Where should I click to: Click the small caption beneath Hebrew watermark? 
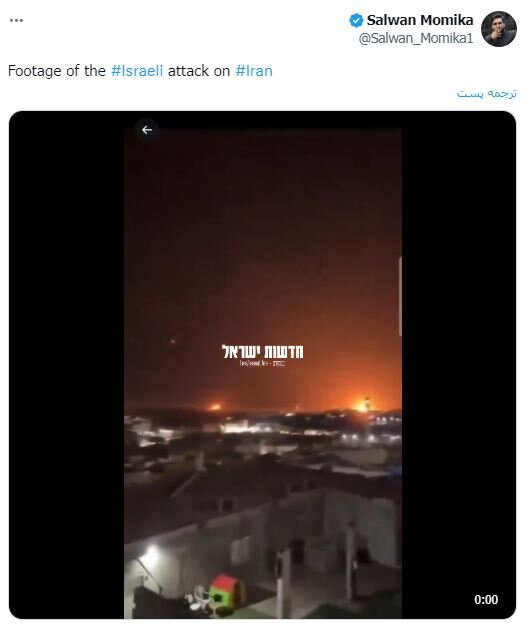pyautogui.click(x=262, y=363)
